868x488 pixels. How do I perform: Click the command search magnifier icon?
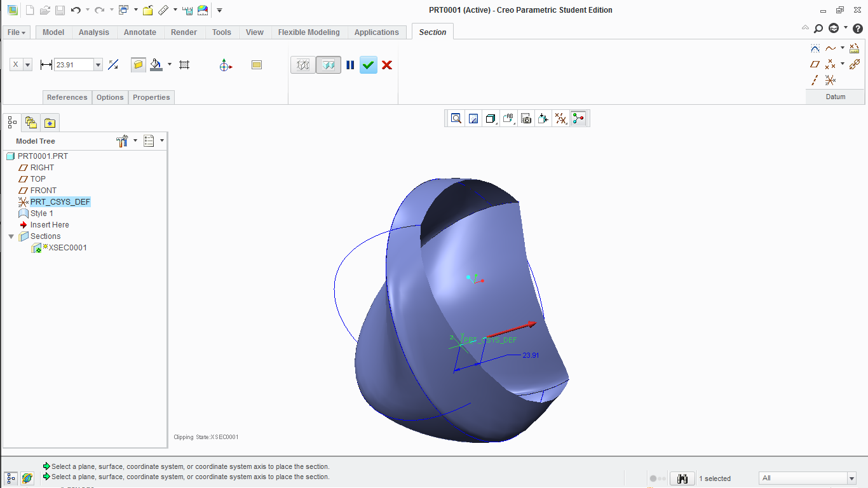pyautogui.click(x=818, y=29)
